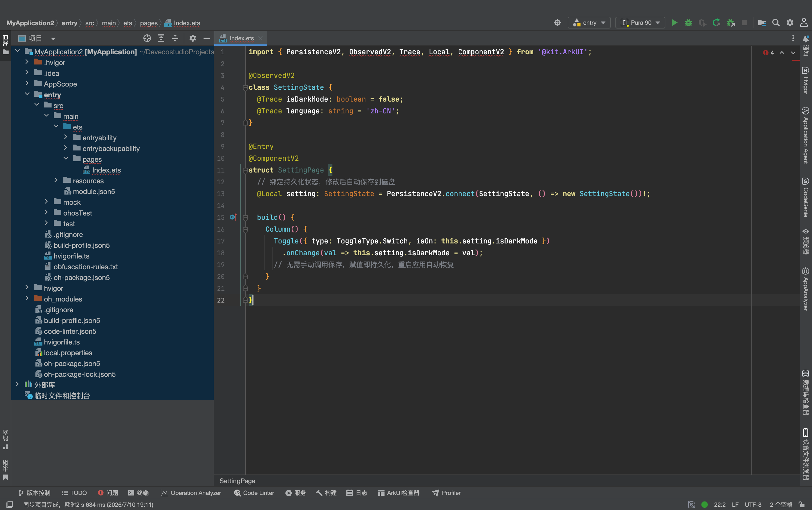Switch to the Index.ets editor tab
This screenshot has height=510, width=812.
(241, 38)
